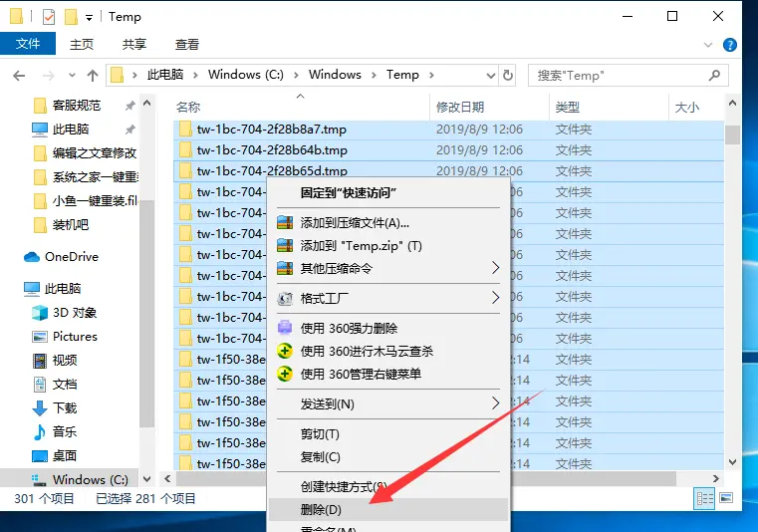Click the Windows breadcrumb segment
Image resolution: width=758 pixels, height=532 pixels.
335,75
